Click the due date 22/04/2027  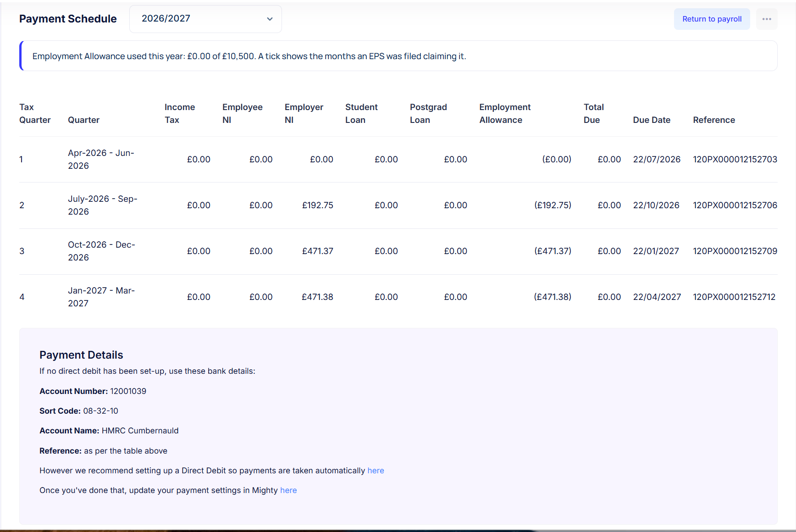tap(657, 297)
